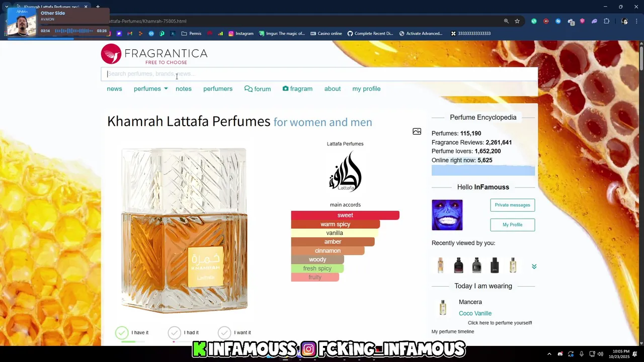
Task: Open the about menu item
Action: point(333,88)
